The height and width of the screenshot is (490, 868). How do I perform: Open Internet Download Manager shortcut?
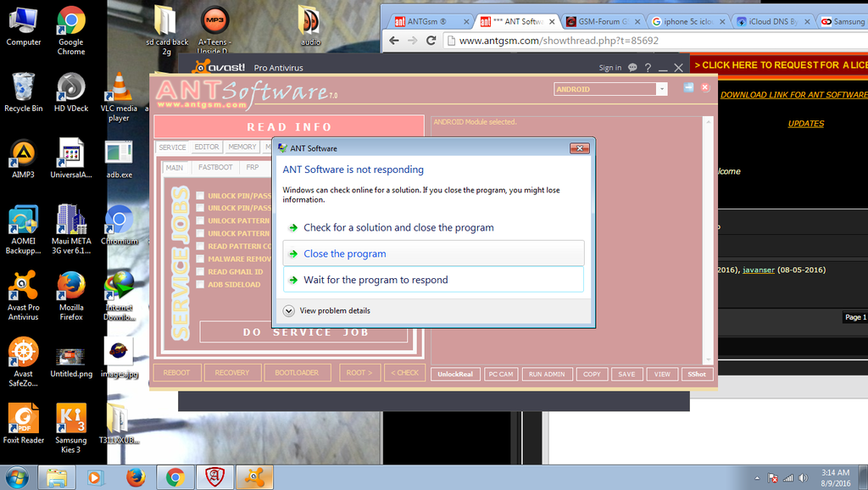click(119, 296)
